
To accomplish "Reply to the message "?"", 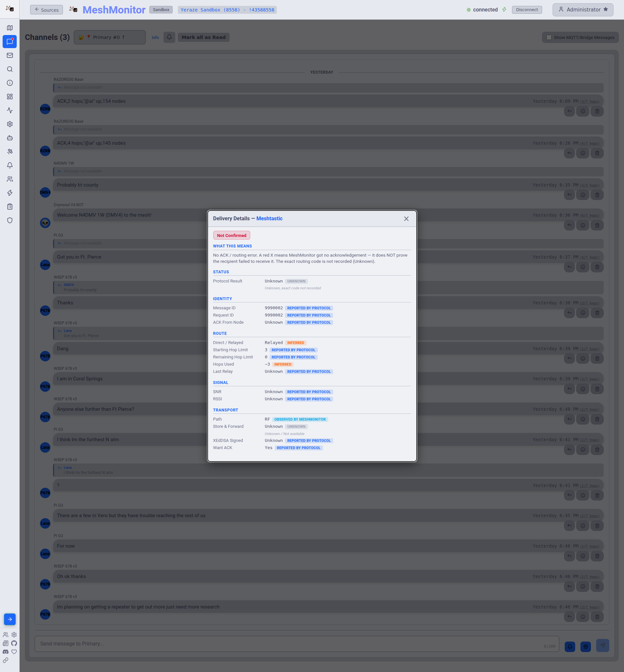I will point(569,496).
